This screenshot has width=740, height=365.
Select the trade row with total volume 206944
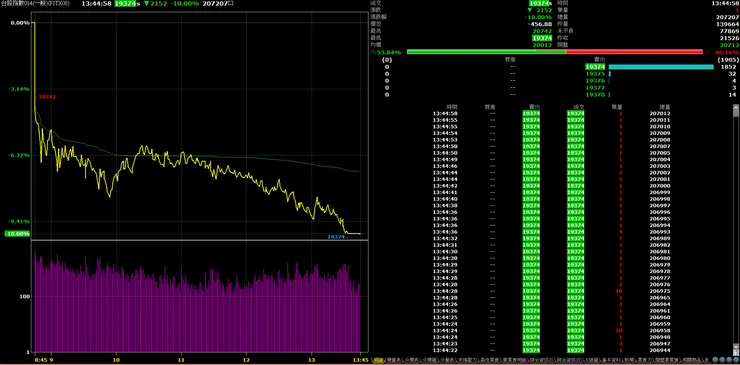click(x=552, y=350)
